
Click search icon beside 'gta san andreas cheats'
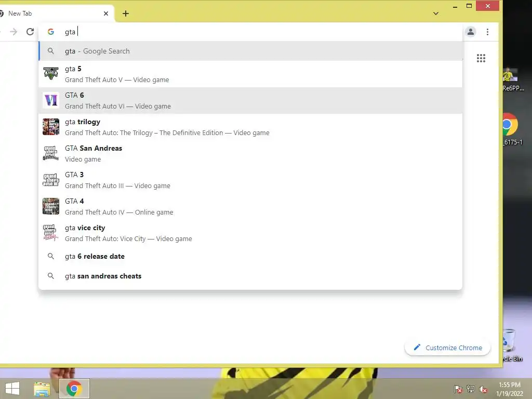[x=51, y=276]
